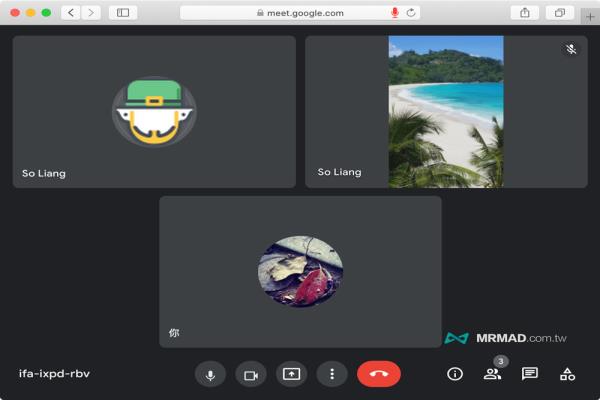
Task: Show the participants list
Action: coord(492,374)
